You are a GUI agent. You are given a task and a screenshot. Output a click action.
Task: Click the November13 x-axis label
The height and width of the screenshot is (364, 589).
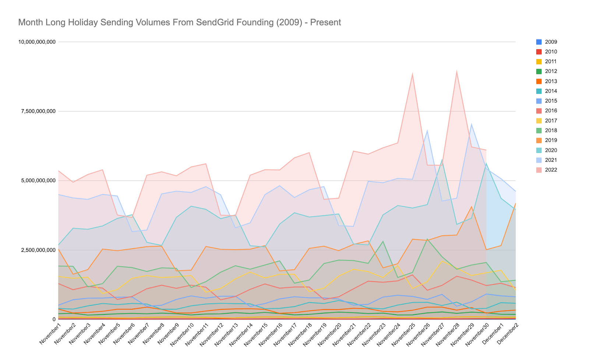[x=225, y=335]
